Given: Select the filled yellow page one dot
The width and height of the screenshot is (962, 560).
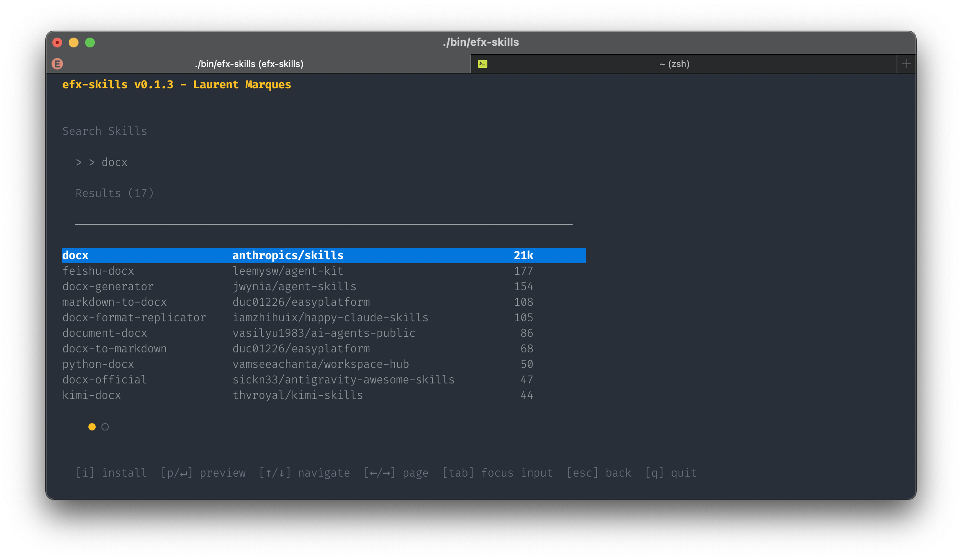Looking at the screenshot, I should [x=92, y=427].
